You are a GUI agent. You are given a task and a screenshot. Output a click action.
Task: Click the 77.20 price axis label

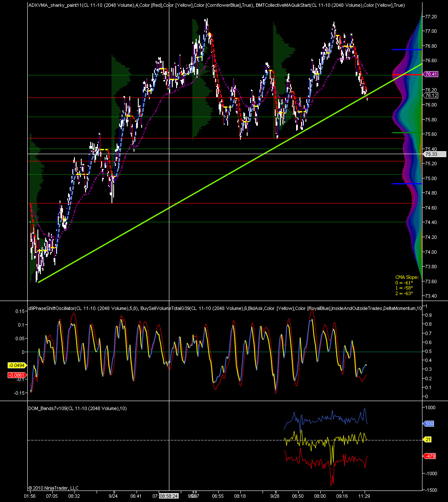click(431, 17)
